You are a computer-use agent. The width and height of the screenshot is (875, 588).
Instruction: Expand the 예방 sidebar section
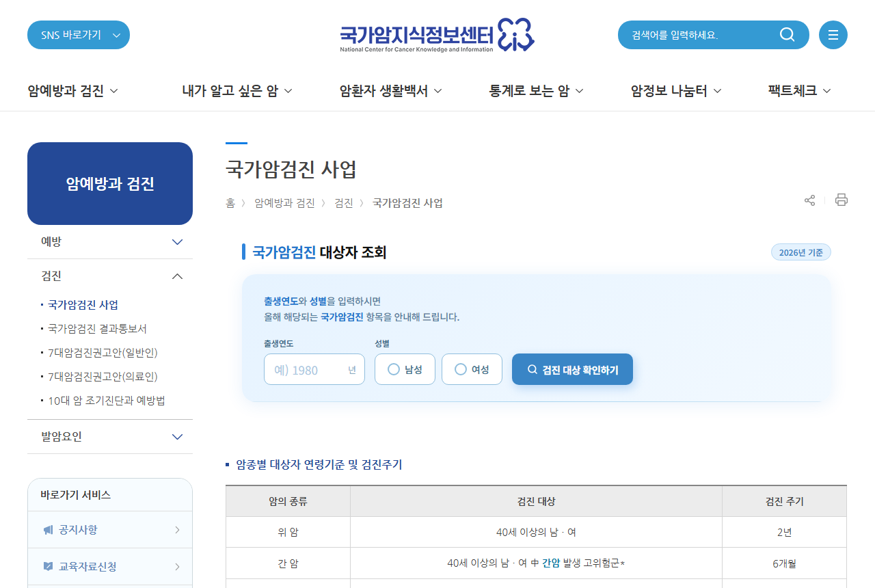110,241
